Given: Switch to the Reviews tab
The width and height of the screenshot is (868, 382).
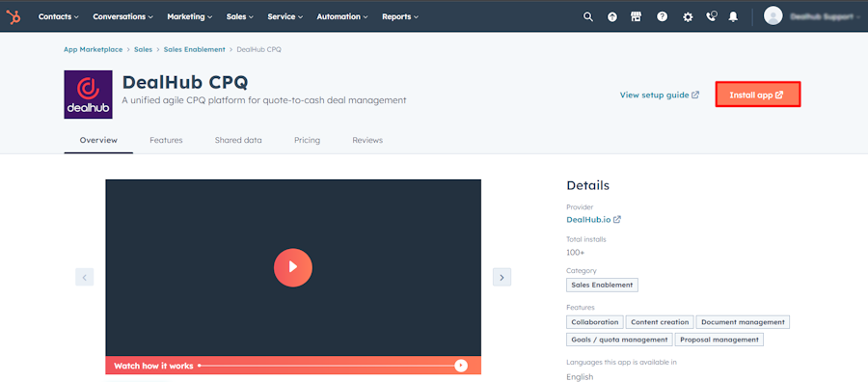Looking at the screenshot, I should tap(367, 141).
